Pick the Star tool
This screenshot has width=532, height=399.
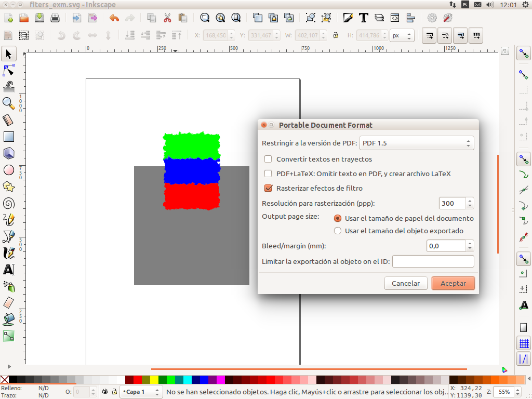8,187
